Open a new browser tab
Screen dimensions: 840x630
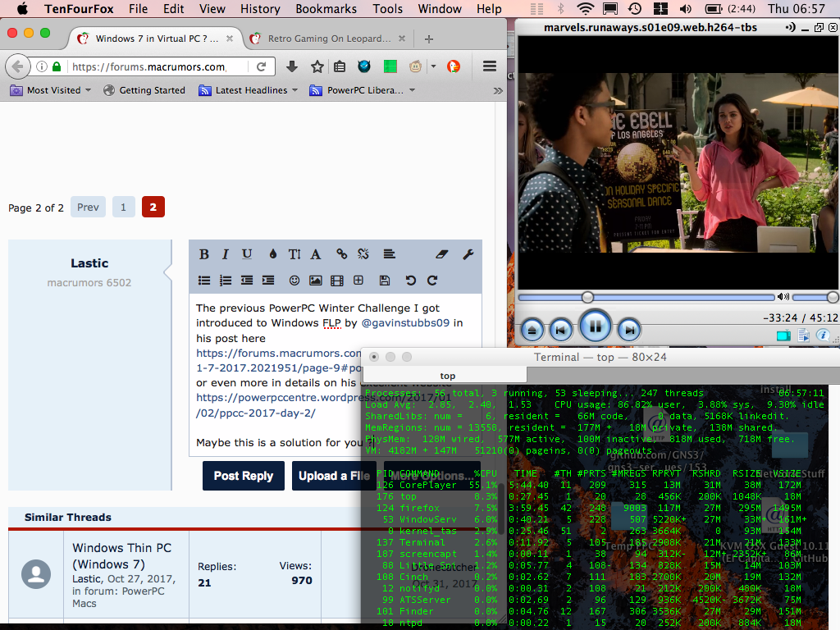pos(428,39)
